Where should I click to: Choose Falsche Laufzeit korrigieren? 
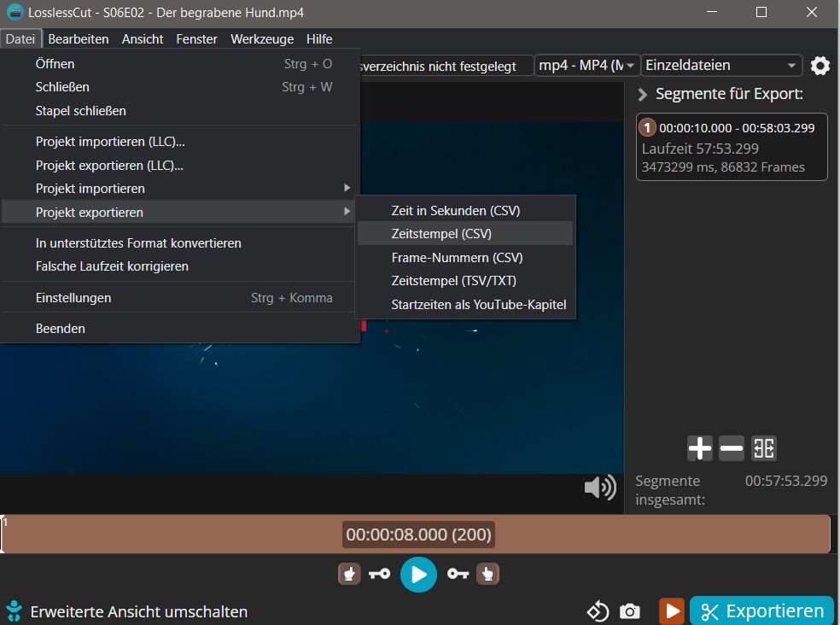[x=179, y=266]
